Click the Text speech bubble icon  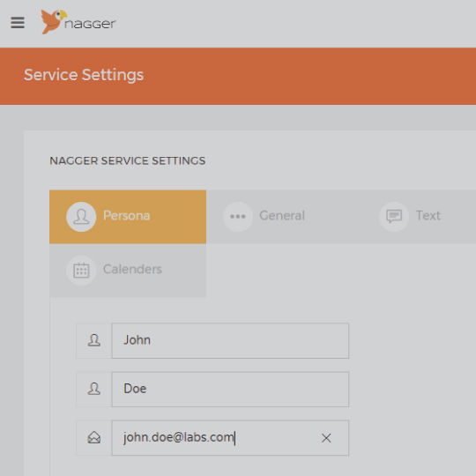point(394,217)
